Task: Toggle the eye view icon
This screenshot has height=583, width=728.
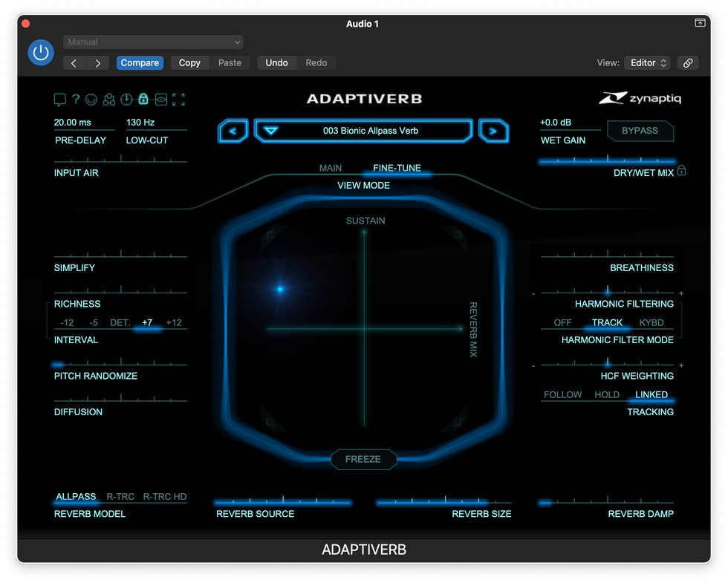Action: pyautogui.click(x=160, y=100)
